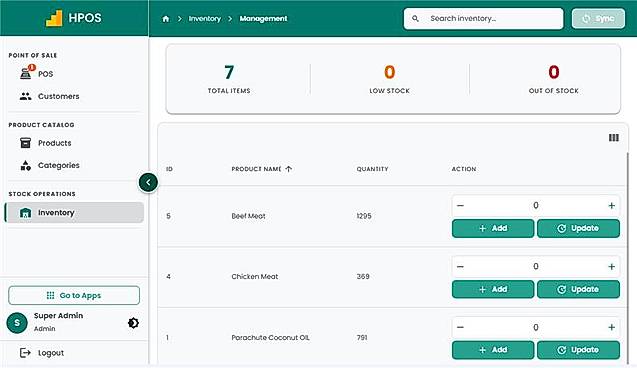Click quantity value 791
Screen dimensions: 637x368
click(x=362, y=338)
